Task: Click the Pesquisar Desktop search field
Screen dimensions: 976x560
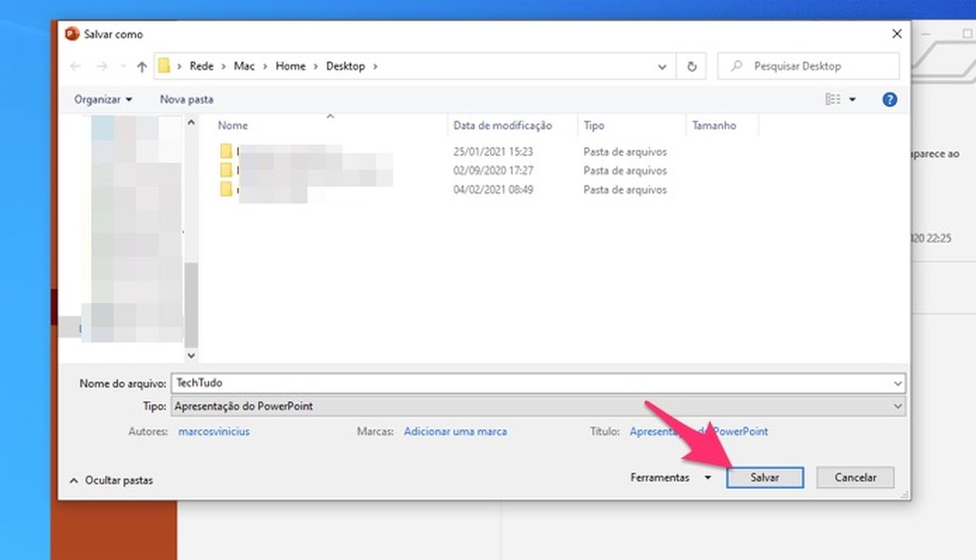Action: pyautogui.click(x=808, y=66)
